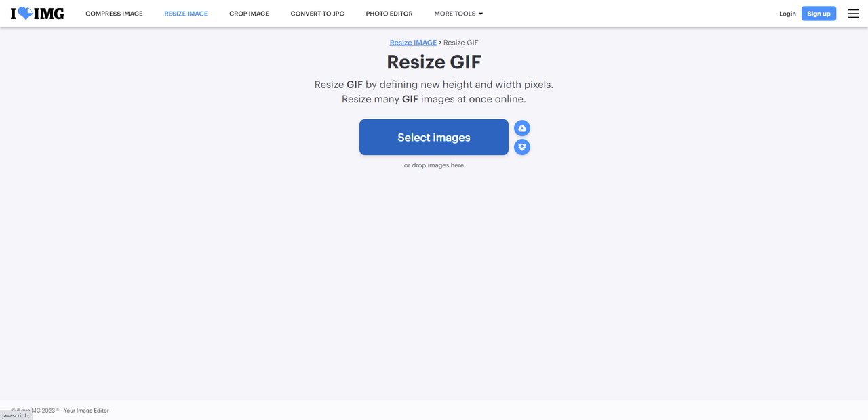Open the PHOTO EDITOR tool
The height and width of the screenshot is (420, 868).
coord(389,14)
